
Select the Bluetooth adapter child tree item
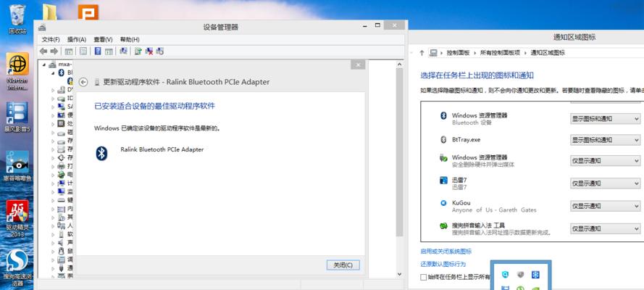click(70, 80)
